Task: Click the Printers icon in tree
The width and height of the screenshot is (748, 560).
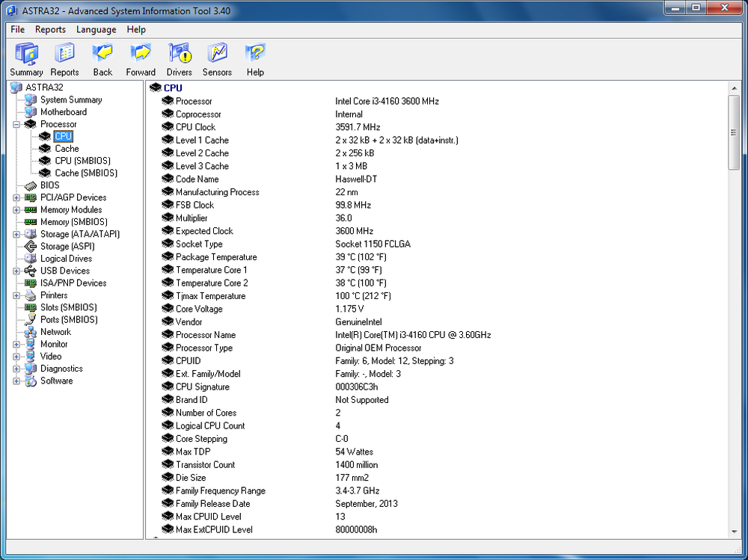Action: click(x=31, y=295)
